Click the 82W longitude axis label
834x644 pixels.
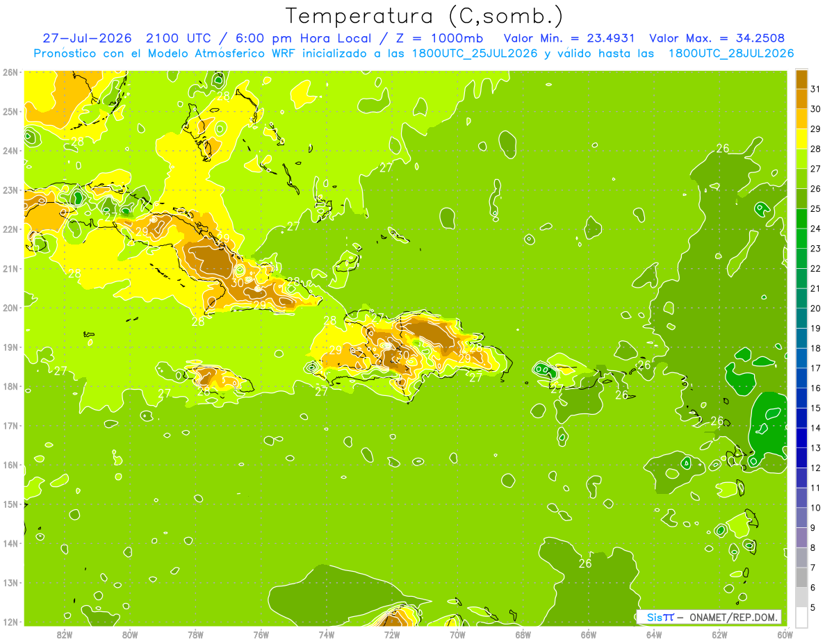65,634
